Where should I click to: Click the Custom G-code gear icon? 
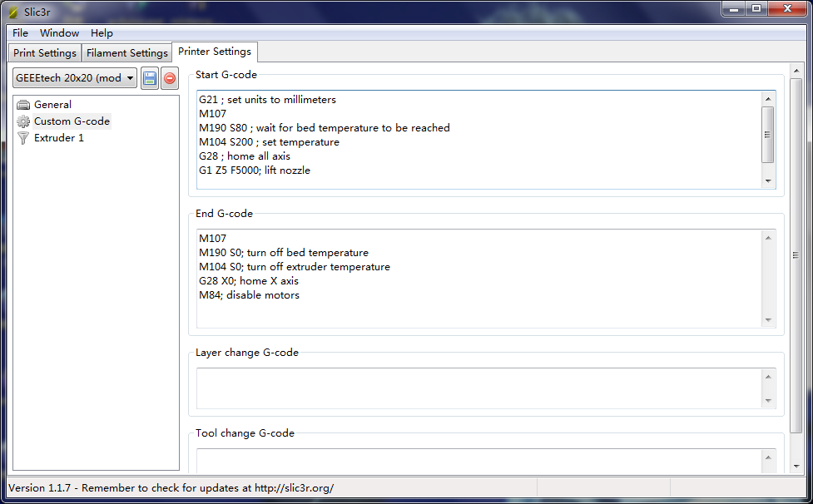click(x=23, y=121)
